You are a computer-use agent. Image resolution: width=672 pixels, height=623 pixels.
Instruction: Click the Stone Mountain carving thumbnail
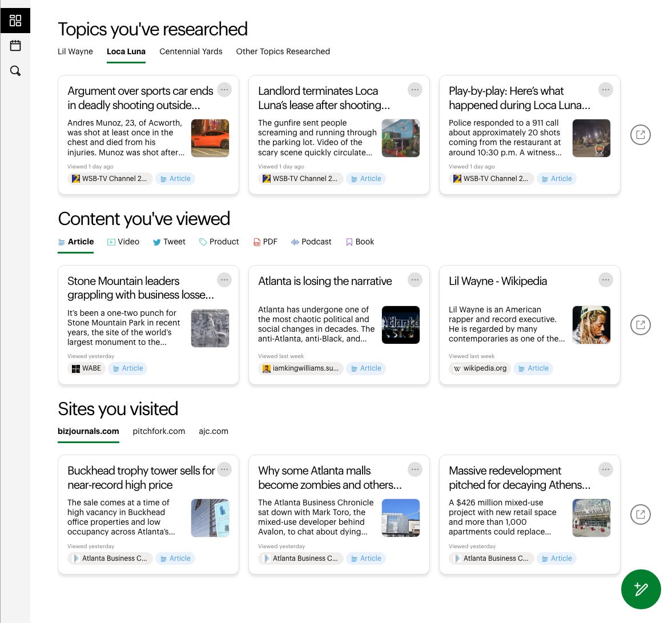(210, 328)
